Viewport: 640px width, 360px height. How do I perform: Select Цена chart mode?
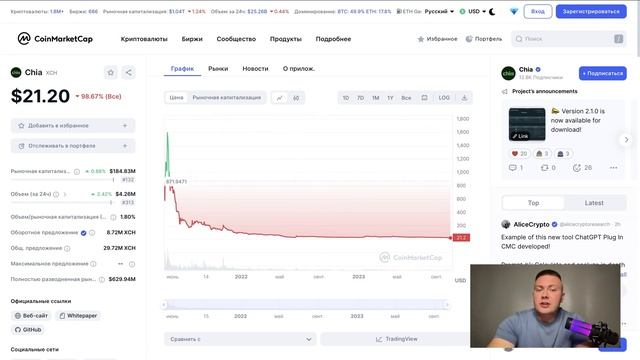(x=176, y=98)
